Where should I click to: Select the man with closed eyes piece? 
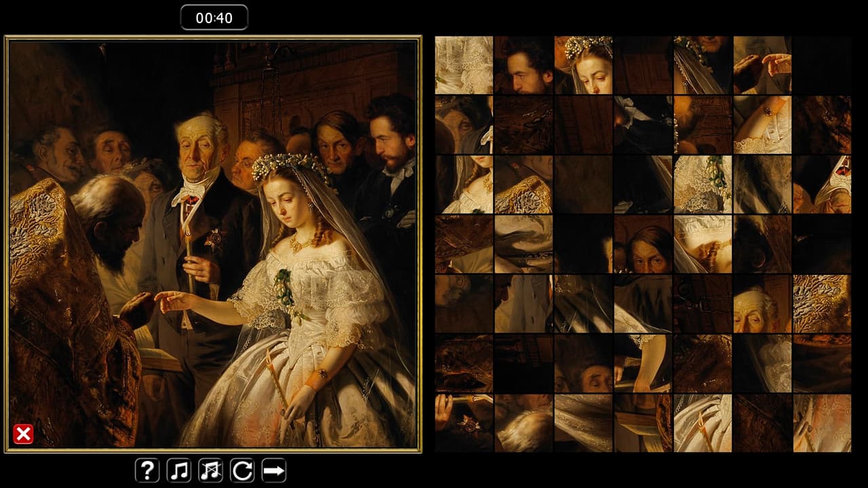tap(584, 363)
